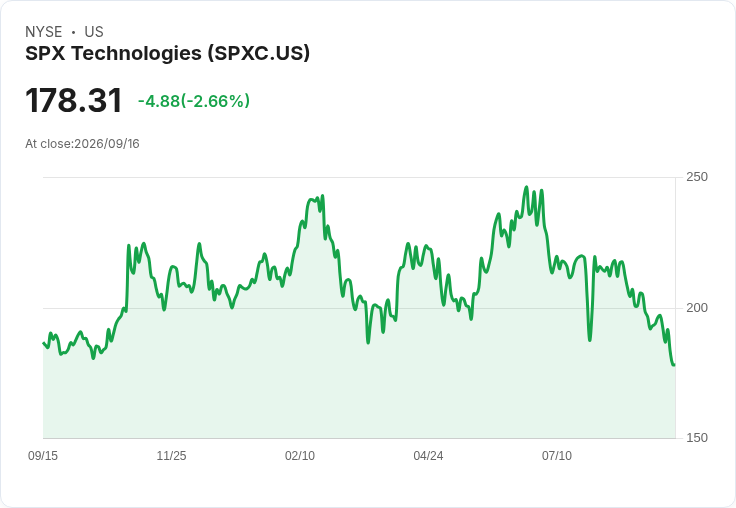This screenshot has width=736, height=508.
Task: Click the 02/10 date axis label
Action: [x=299, y=455]
